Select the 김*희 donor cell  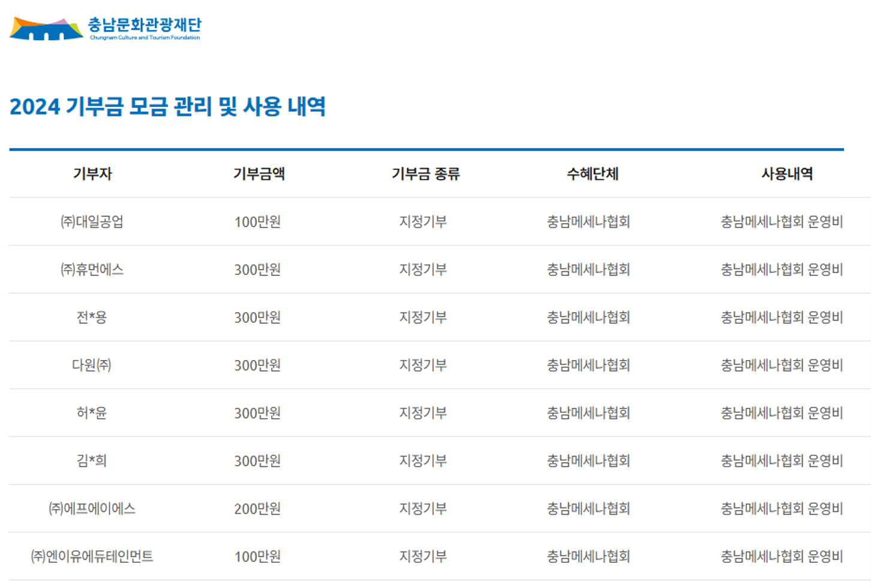pos(92,461)
